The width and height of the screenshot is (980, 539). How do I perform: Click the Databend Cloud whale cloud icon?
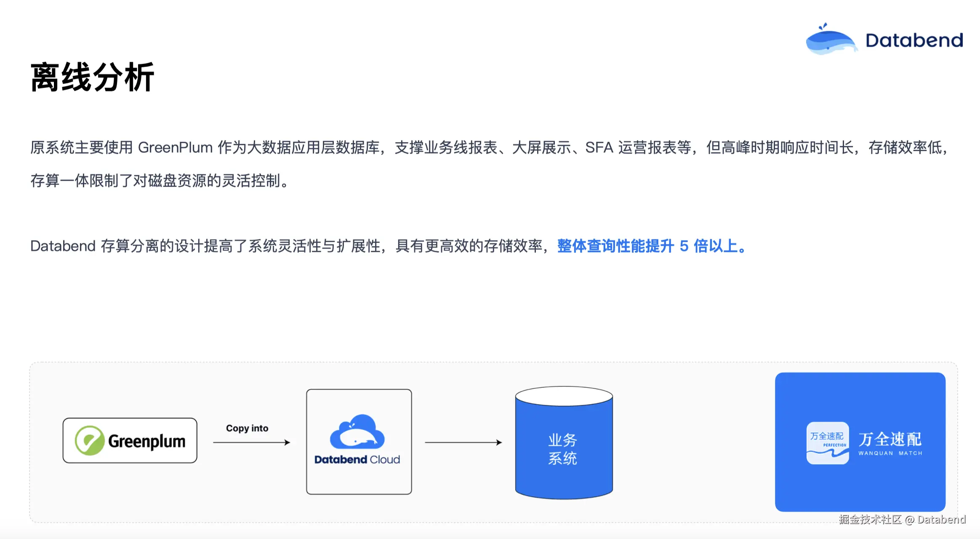(357, 432)
